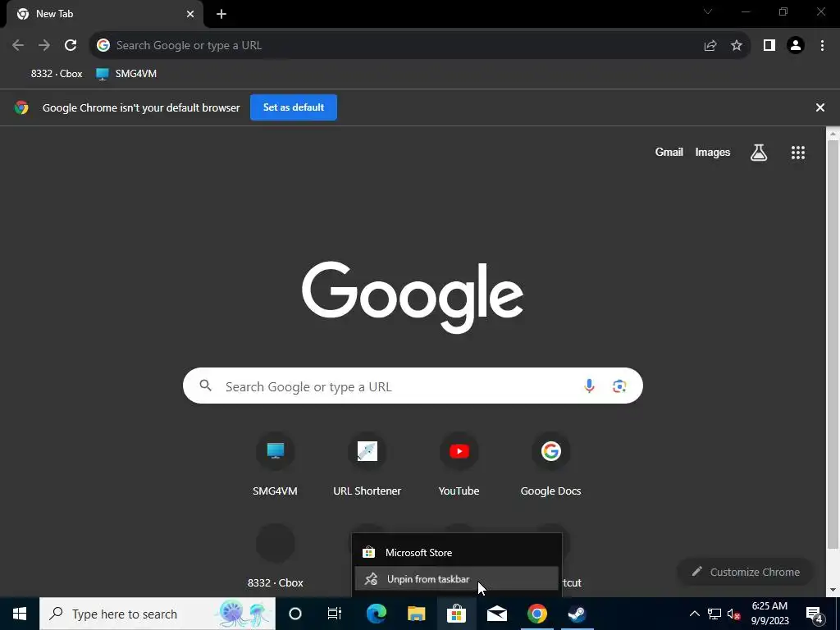Open the network status tray icon

pyautogui.click(x=714, y=614)
